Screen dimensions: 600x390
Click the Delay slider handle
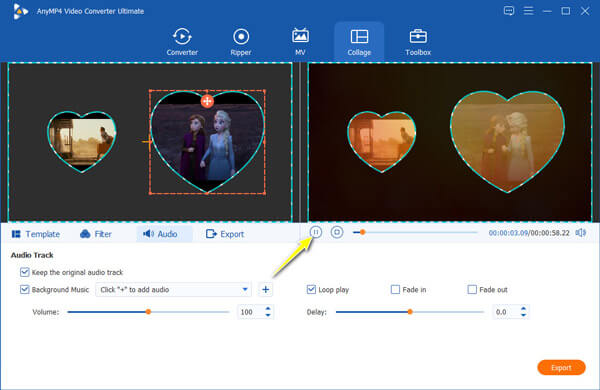(410, 312)
